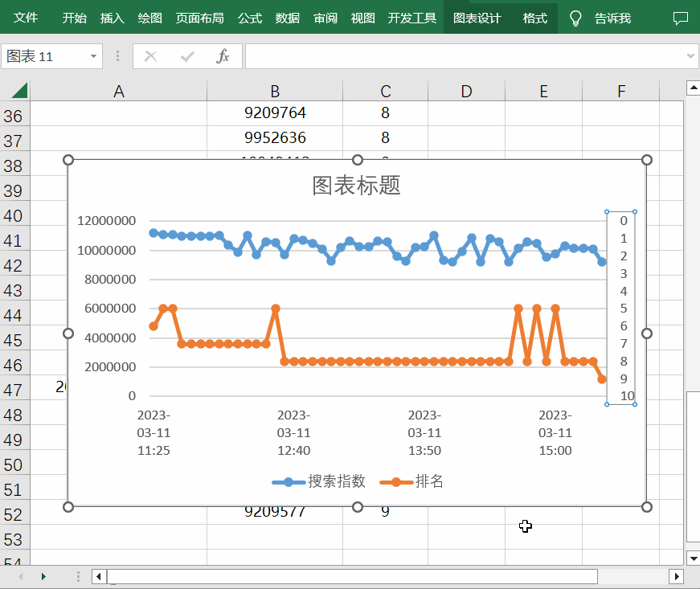The width and height of the screenshot is (700, 589).
Task: Select column C header
Action: pyautogui.click(x=385, y=91)
